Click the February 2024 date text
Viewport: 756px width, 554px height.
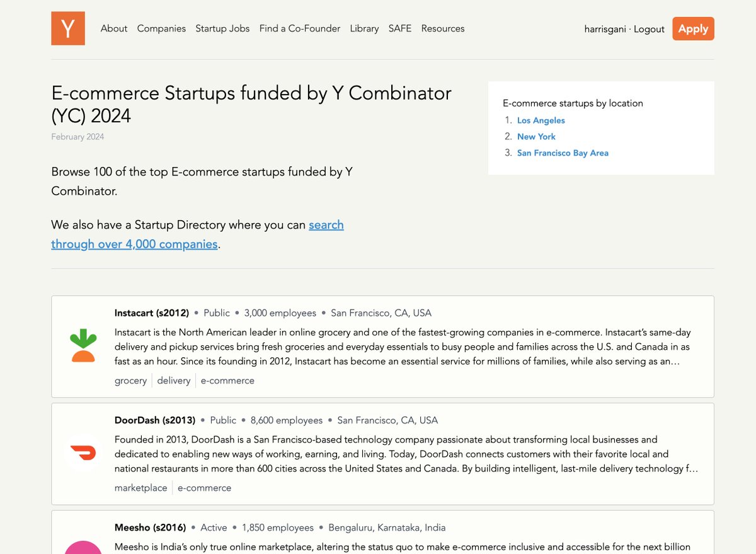(77, 137)
